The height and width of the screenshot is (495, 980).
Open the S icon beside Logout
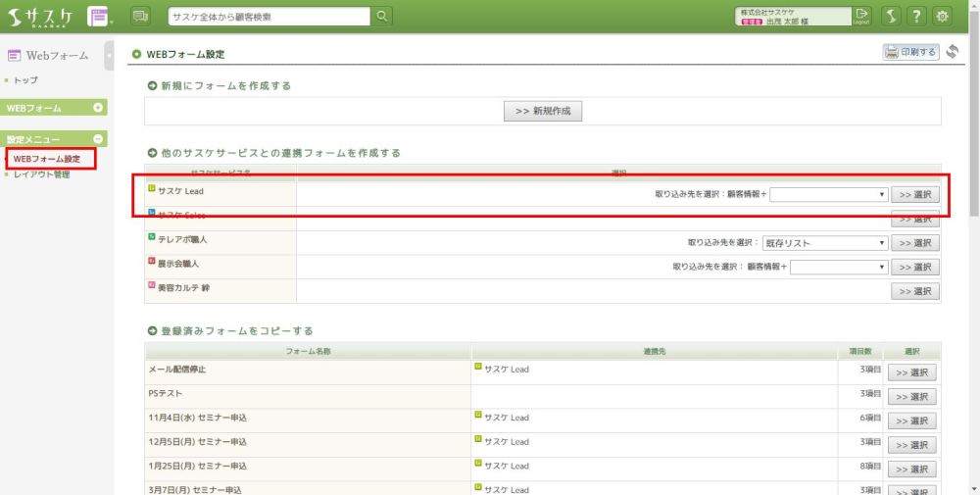891,17
